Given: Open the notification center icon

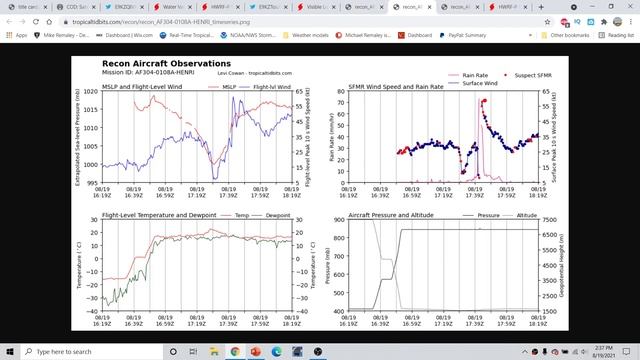Looking at the screenshot, I should pyautogui.click(x=627, y=351).
